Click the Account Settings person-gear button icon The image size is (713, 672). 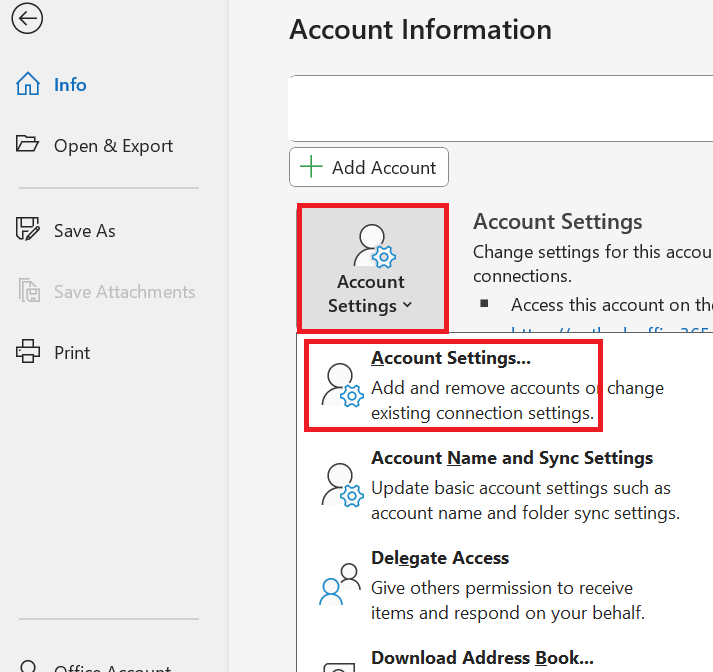click(374, 246)
